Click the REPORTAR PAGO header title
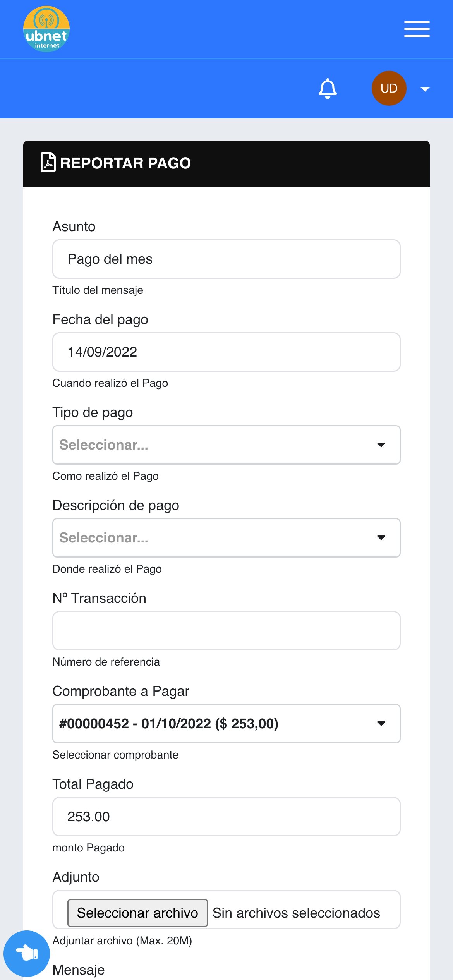The height and width of the screenshot is (980, 453). click(125, 163)
